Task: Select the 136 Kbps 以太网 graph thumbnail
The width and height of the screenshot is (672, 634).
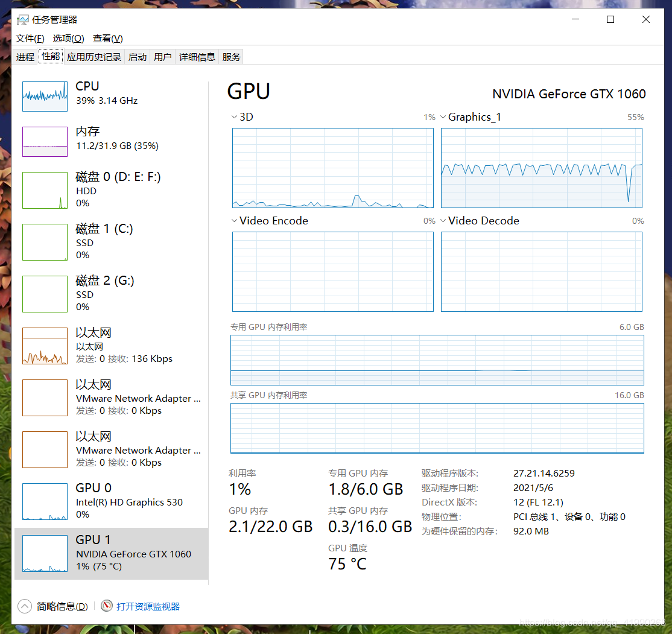Action: (x=45, y=346)
